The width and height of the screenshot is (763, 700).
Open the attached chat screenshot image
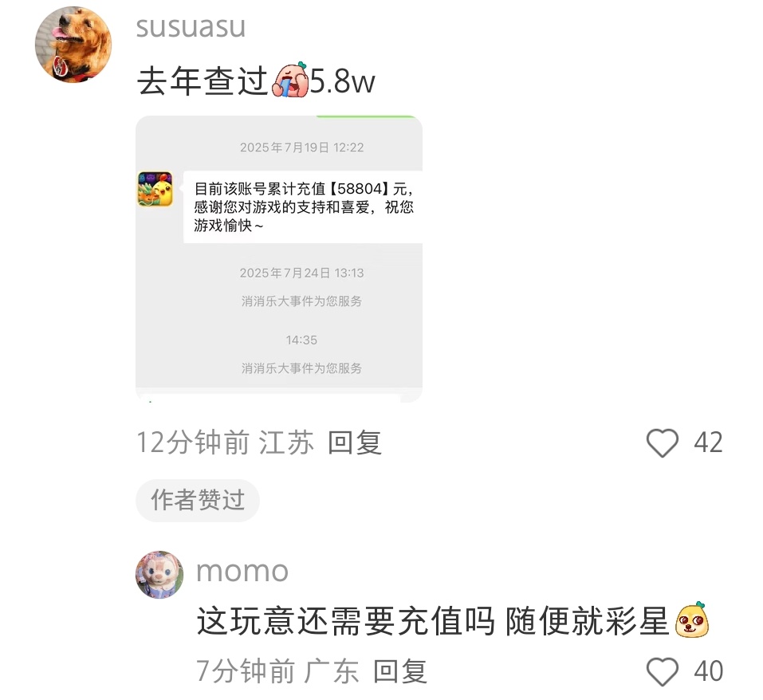(x=279, y=259)
